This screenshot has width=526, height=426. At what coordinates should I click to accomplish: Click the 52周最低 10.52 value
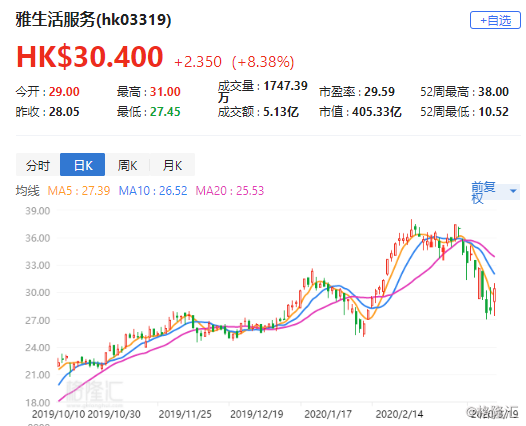pyautogui.click(x=465, y=112)
